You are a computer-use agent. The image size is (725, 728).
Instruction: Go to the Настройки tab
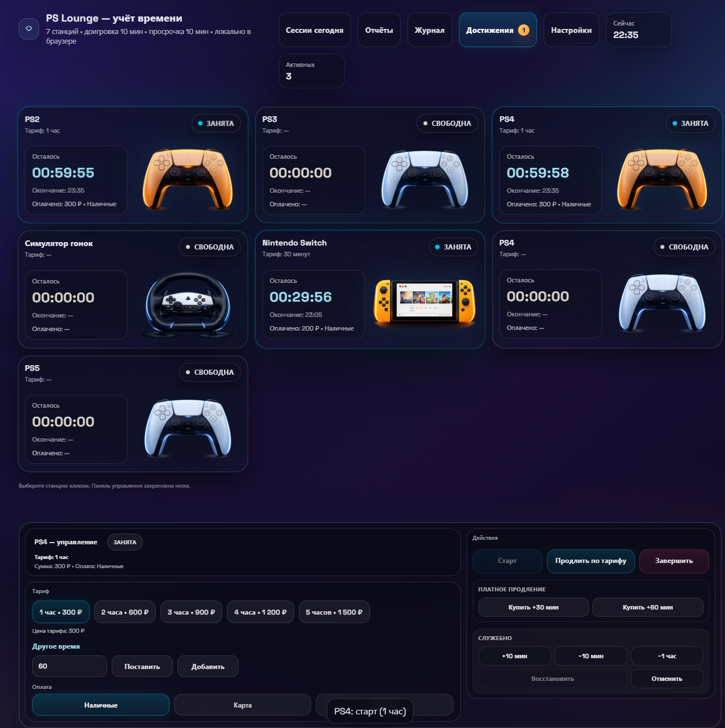tap(571, 30)
